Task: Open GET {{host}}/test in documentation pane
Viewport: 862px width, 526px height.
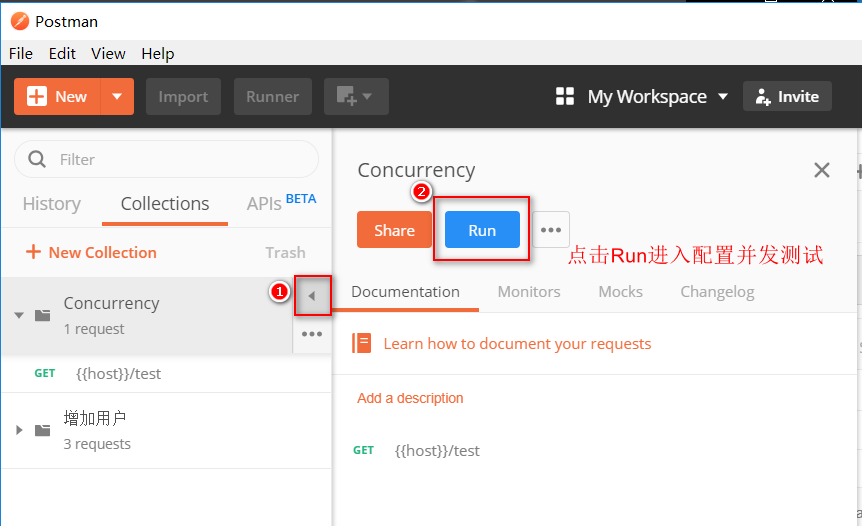Action: 416,451
